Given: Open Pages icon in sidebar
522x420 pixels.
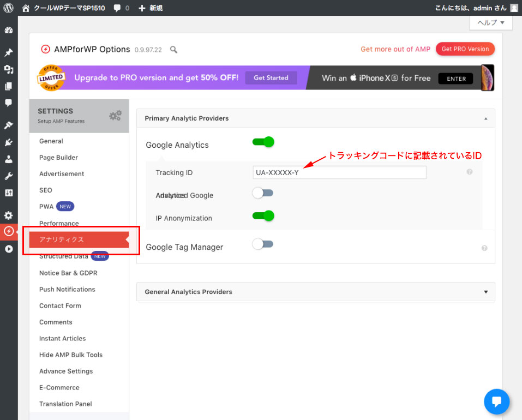Looking at the screenshot, I should tap(9, 86).
